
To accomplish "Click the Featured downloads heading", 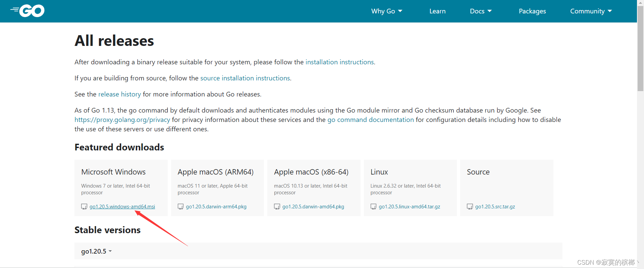I will [x=119, y=147].
